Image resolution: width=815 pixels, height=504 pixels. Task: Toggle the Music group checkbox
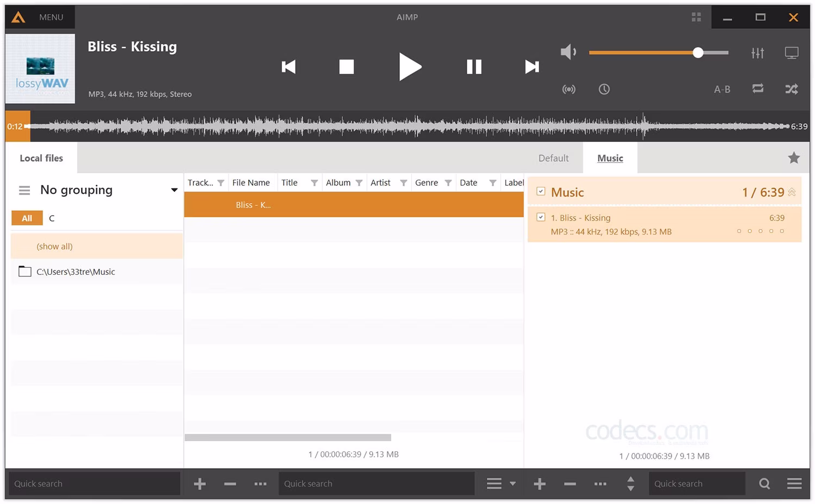pyautogui.click(x=541, y=191)
